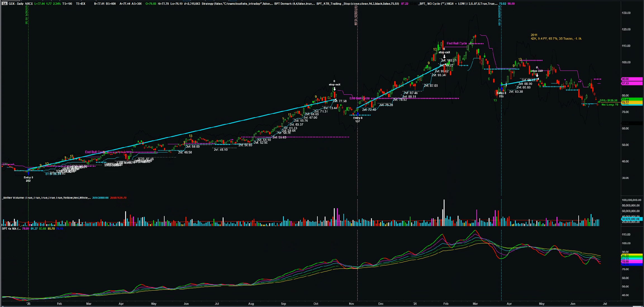Click the bid value B=77.41
The height and width of the screenshot is (307, 644).
pos(99,4)
